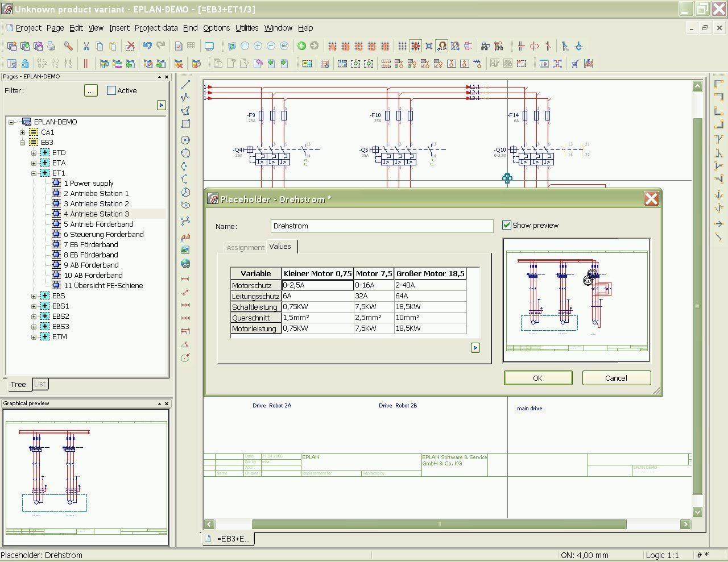Switch to the Assignment tab
Screen dimensions: 728x562
coord(245,247)
